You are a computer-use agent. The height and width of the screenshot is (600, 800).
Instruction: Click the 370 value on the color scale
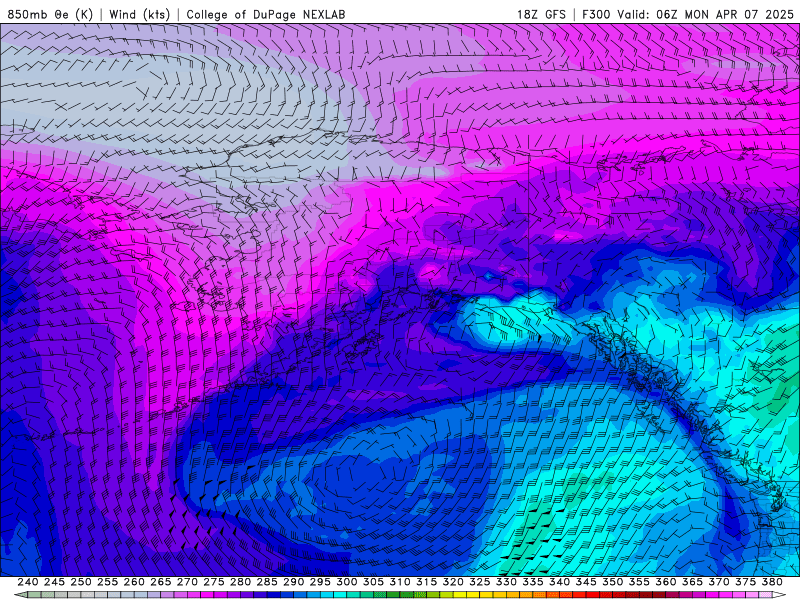coord(718,582)
